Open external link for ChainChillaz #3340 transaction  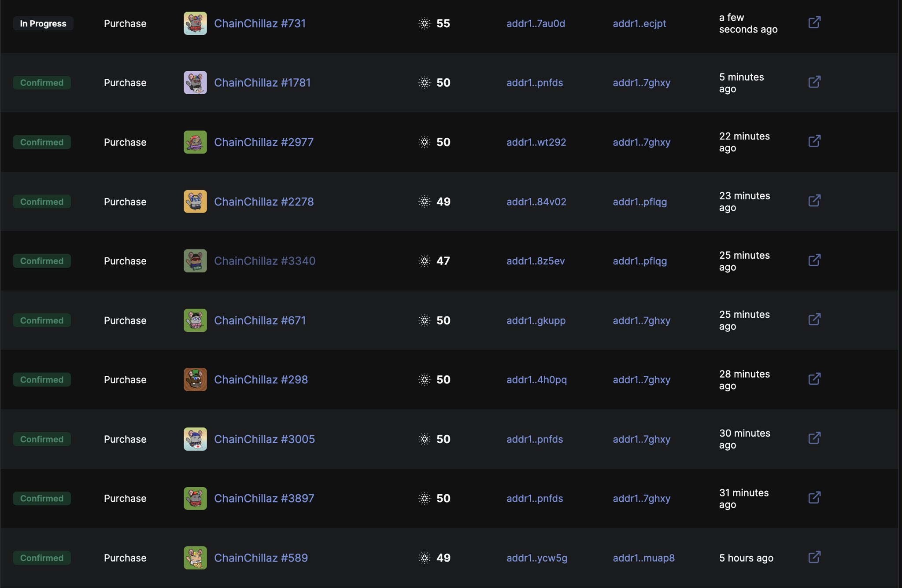pyautogui.click(x=814, y=260)
